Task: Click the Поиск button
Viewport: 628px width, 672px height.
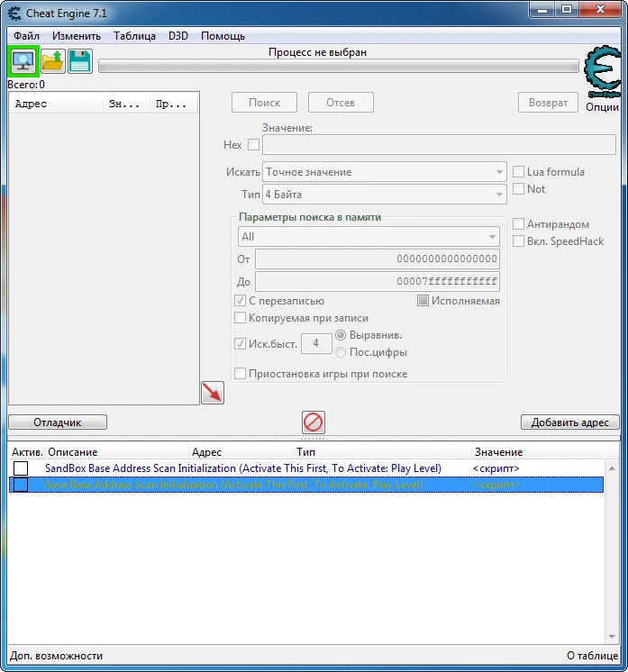Action: pos(265,103)
